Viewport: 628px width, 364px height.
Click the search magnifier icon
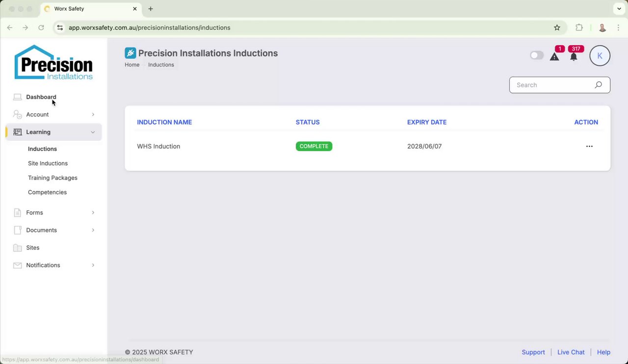(x=598, y=85)
